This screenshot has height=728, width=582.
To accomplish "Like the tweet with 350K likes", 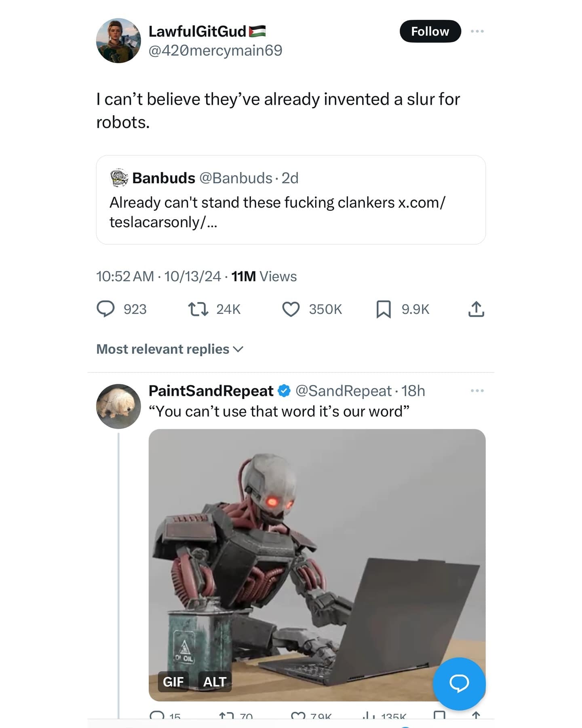I will click(x=291, y=309).
